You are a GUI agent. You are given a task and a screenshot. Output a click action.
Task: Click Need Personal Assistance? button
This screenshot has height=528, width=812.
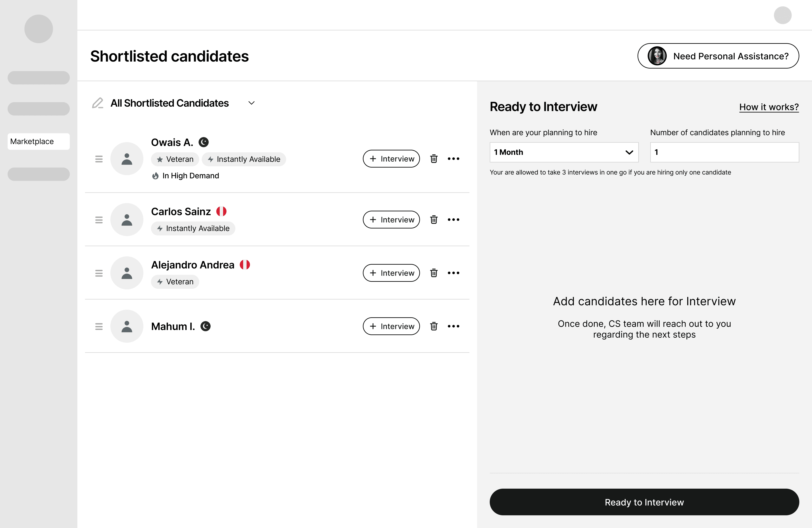pos(718,56)
